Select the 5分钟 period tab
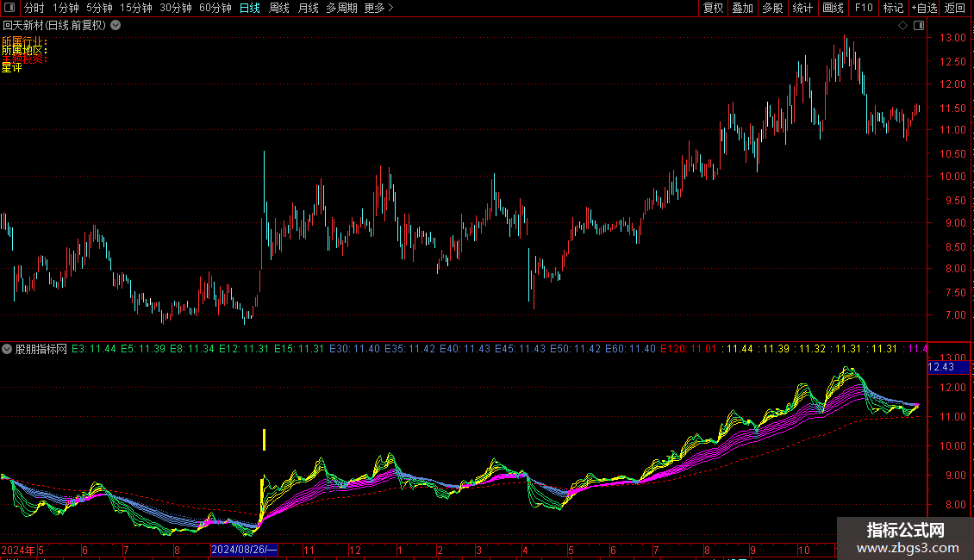This screenshot has height=560, width=974. (99, 8)
